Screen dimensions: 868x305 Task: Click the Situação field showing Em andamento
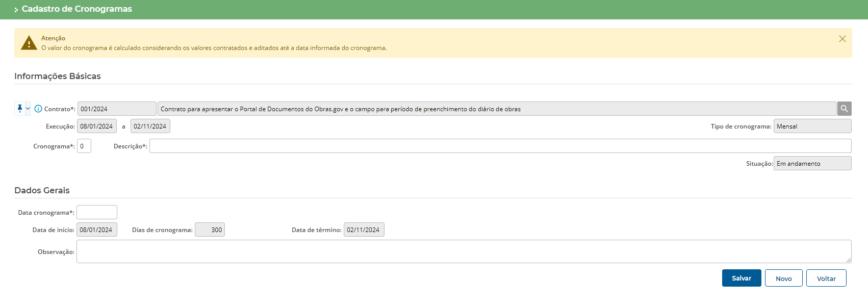pyautogui.click(x=812, y=163)
